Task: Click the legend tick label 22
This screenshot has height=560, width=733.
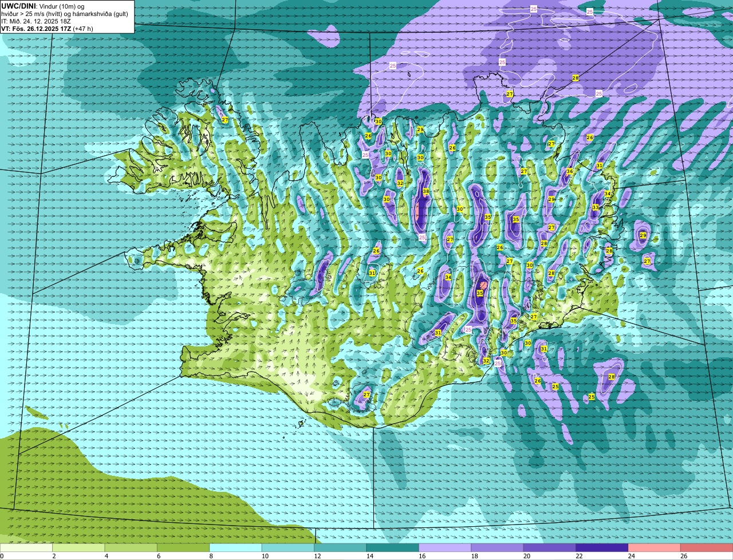Action: [x=579, y=556]
